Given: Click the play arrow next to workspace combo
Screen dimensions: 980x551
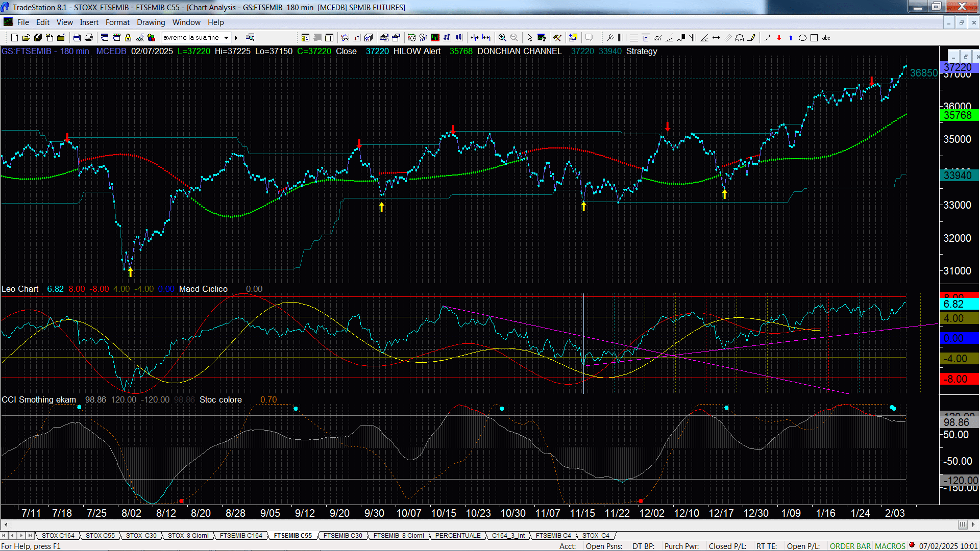Looking at the screenshot, I should pos(236,38).
